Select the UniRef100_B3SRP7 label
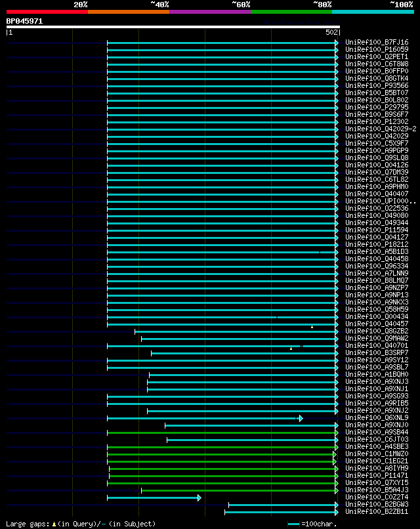This screenshot has height=529, width=420. tap(377, 353)
